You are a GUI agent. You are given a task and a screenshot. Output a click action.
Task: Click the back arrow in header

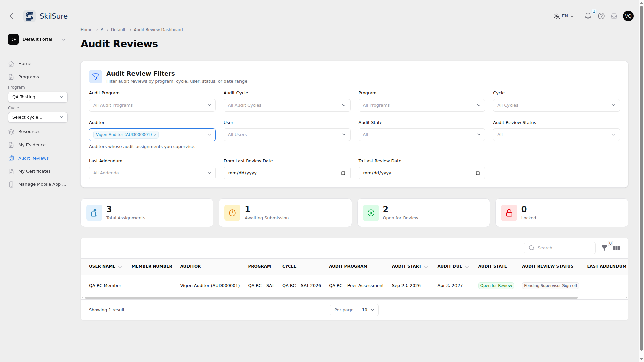pyautogui.click(x=11, y=16)
